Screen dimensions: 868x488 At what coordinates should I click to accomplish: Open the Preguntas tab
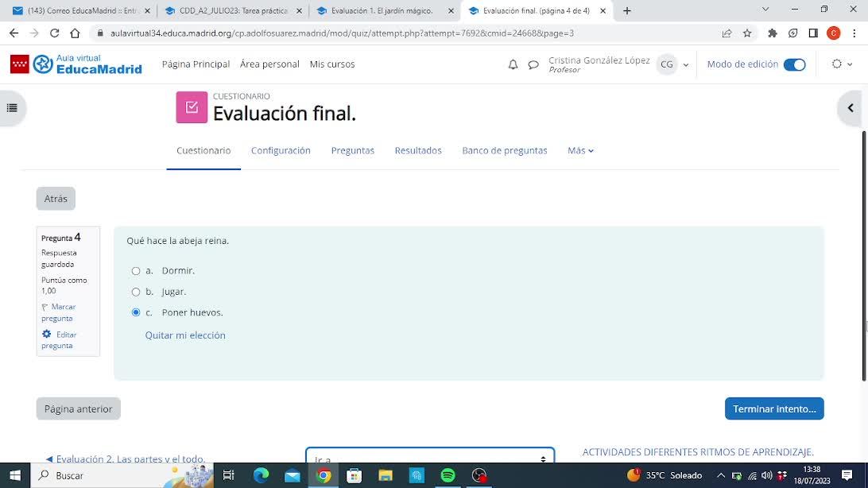[353, 150]
